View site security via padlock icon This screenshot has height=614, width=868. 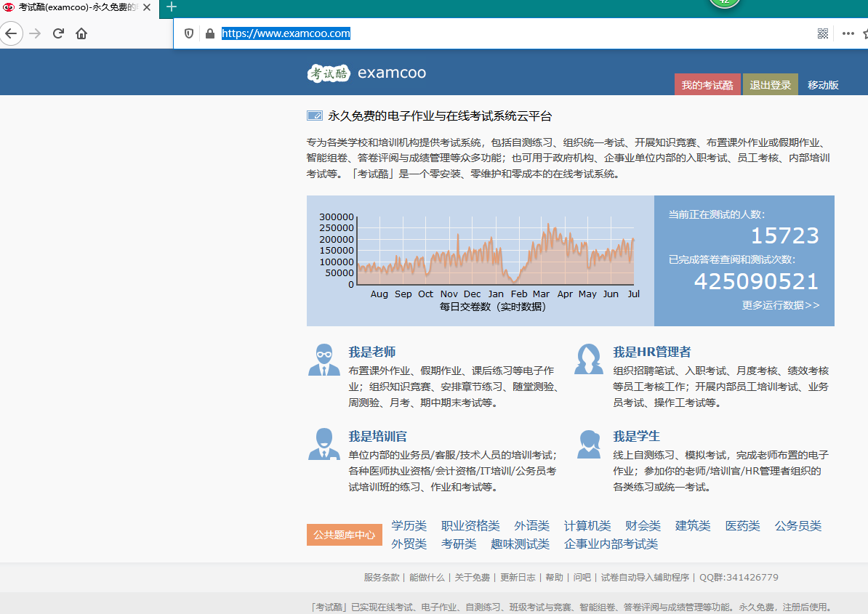coord(210,33)
